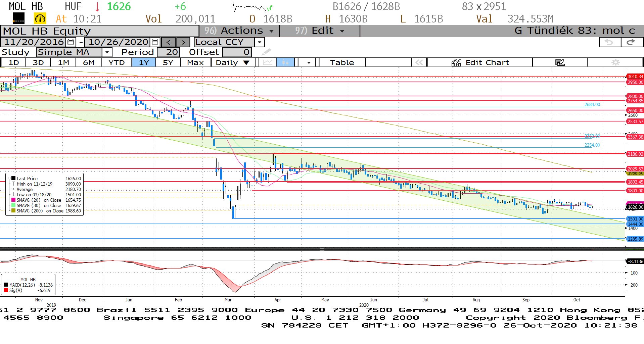Shift the date range backward with the left arrow

(x=168, y=42)
